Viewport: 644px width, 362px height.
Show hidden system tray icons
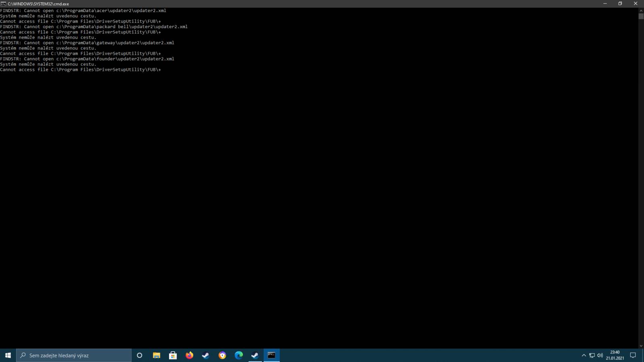584,355
